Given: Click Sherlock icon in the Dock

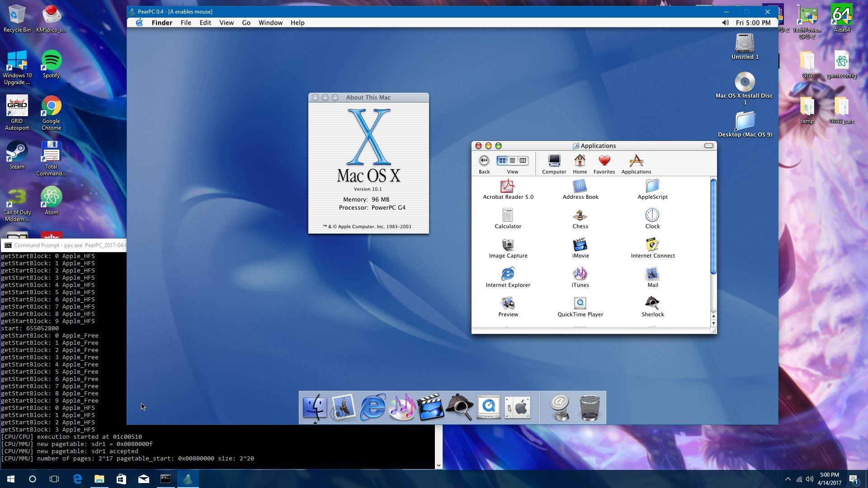Looking at the screenshot, I should (x=459, y=407).
